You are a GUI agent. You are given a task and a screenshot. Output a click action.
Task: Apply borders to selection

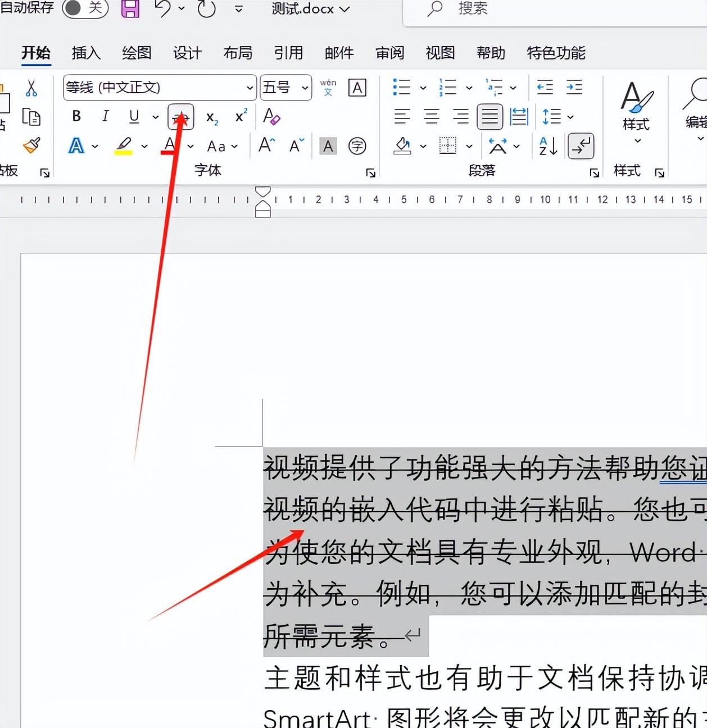pos(448,146)
